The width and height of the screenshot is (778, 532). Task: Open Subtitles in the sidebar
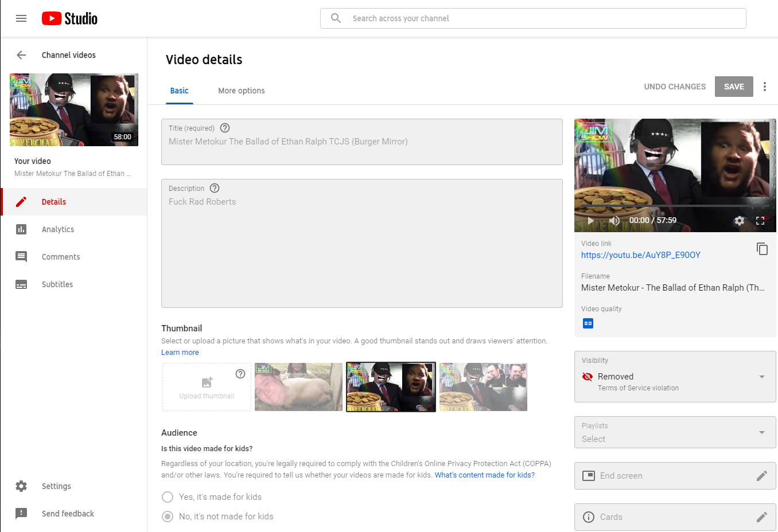73,284
